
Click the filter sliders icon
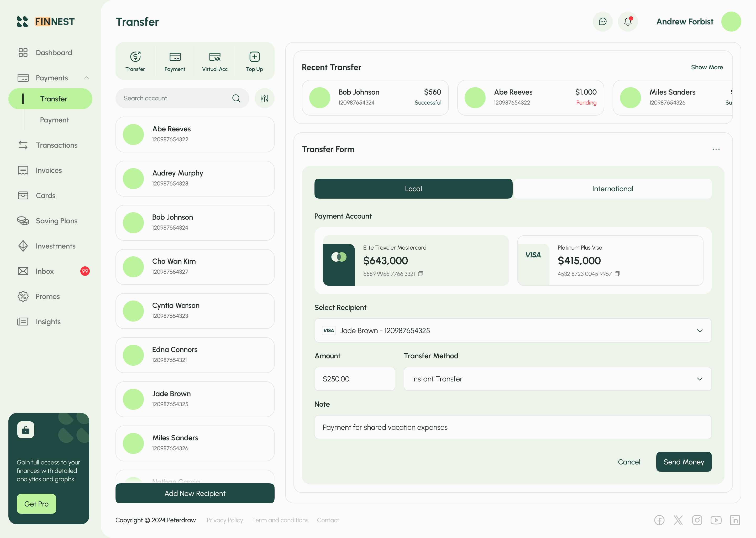264,98
